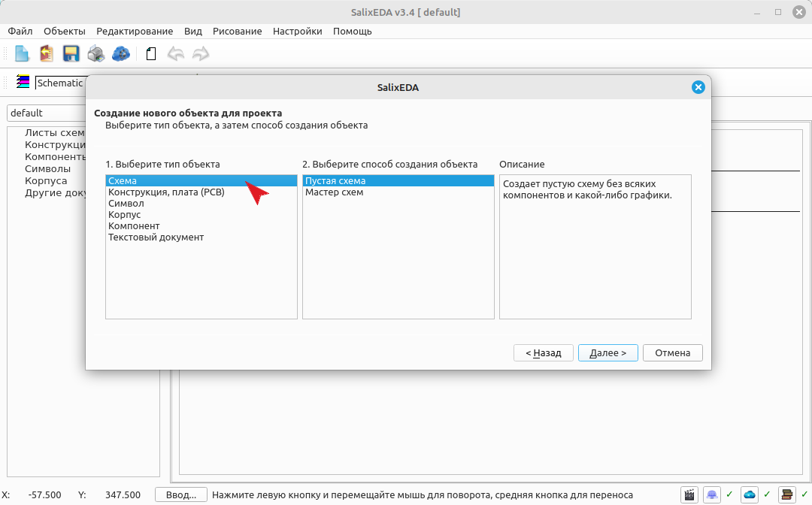Image resolution: width=812 pixels, height=505 pixels.
Task: Click the Schematic layer field
Action: pyautogui.click(x=60, y=83)
